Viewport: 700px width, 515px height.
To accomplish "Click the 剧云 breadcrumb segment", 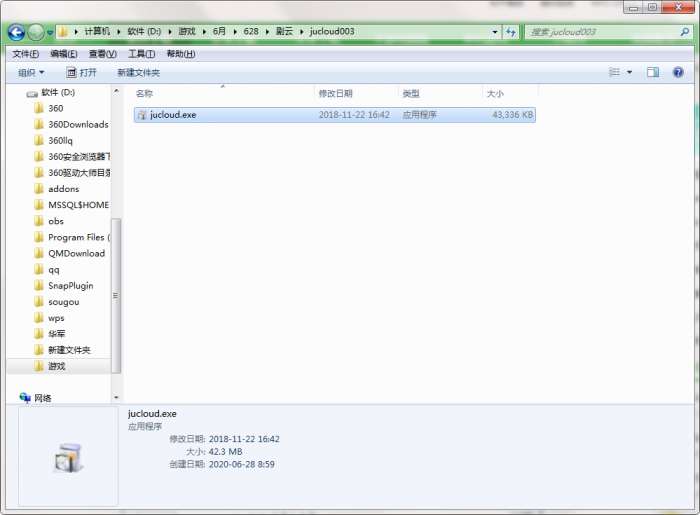I will pos(284,32).
